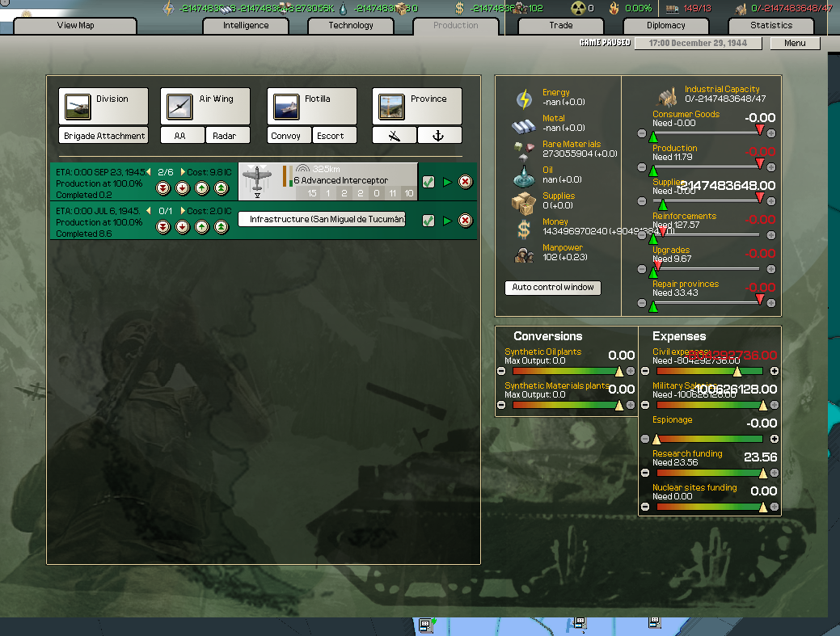The height and width of the screenshot is (636, 840).
Task: Click the Energy lightning icon in resources
Action: pyautogui.click(x=524, y=99)
